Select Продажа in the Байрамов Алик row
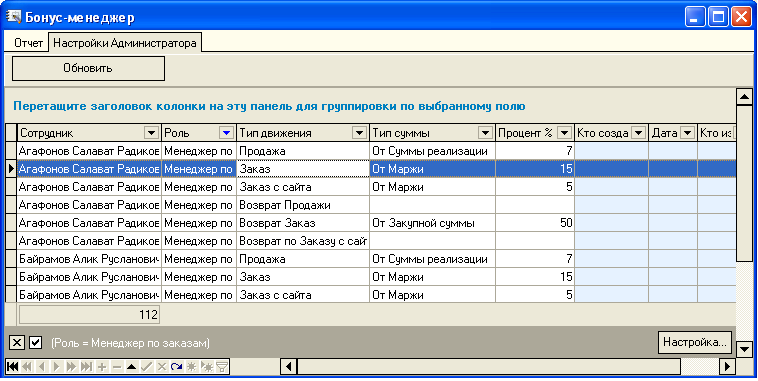This screenshot has width=758, height=381. [x=303, y=259]
